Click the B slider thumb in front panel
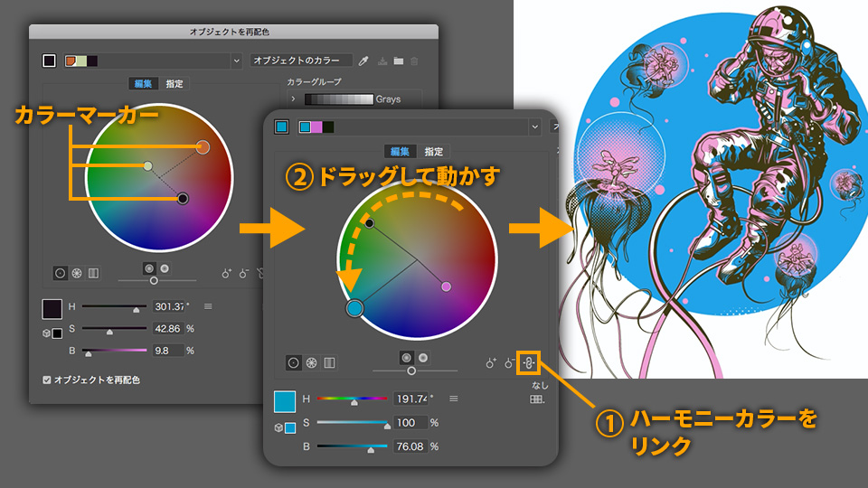868x488 pixels. [x=371, y=450]
